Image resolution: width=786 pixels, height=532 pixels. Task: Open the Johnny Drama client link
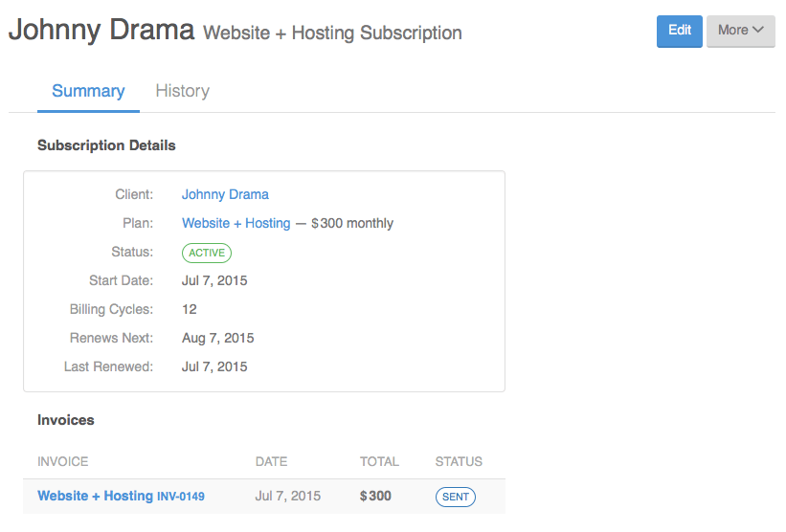click(x=225, y=194)
